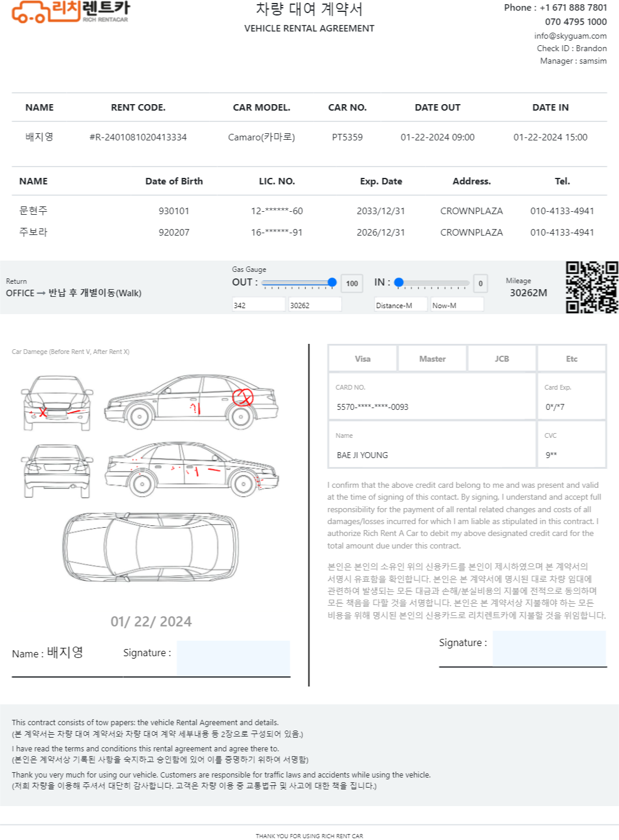619x840 pixels.
Task: Click the left Signature box beside the renter name
Action: [x=233, y=658]
